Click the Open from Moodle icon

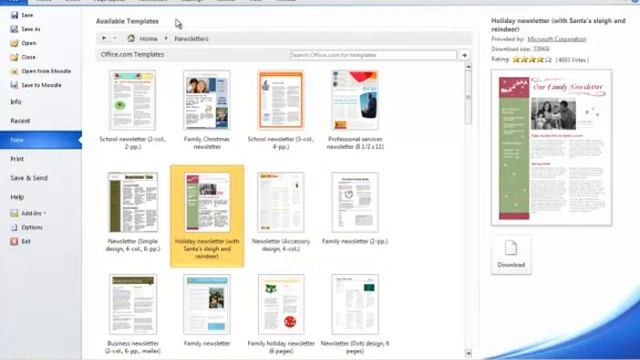point(14,71)
